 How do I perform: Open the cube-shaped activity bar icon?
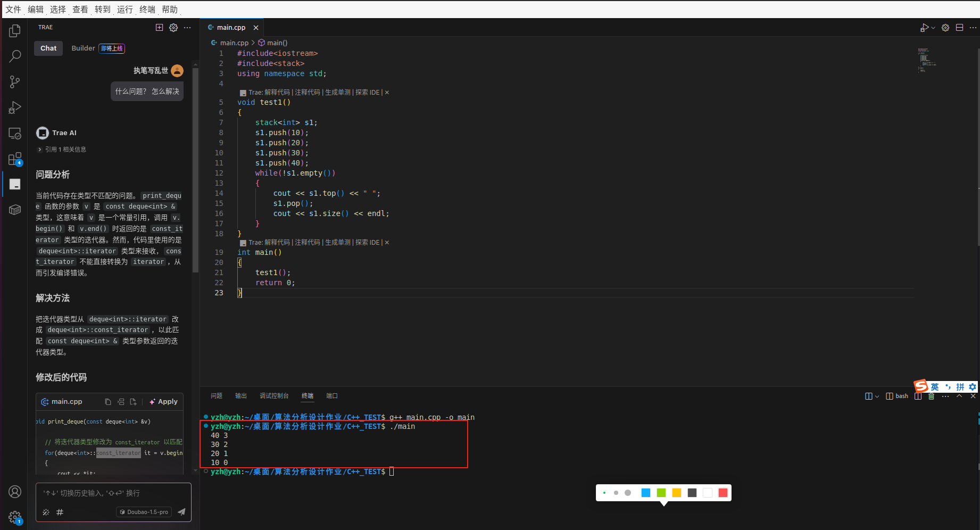[15, 210]
